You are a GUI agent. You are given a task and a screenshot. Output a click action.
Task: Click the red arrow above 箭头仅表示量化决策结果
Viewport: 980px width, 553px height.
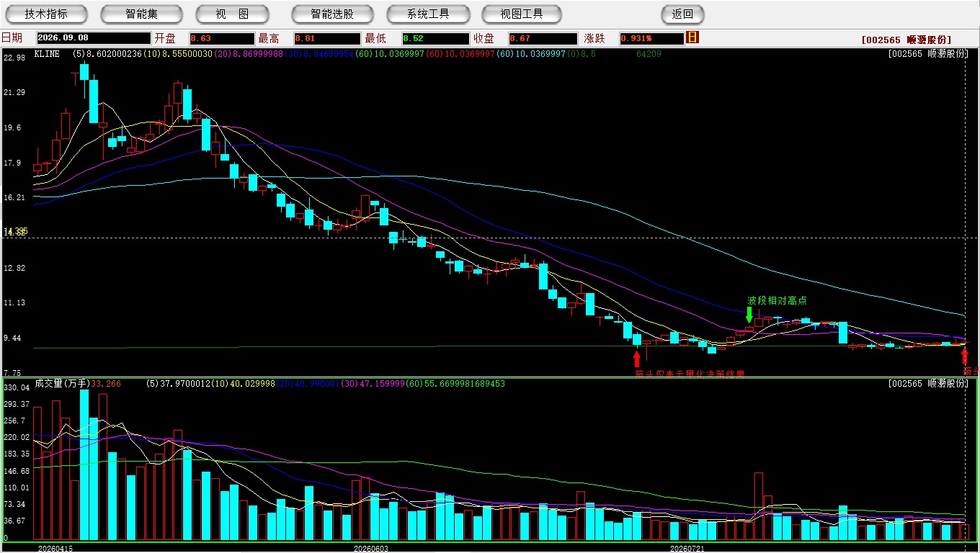pos(637,359)
